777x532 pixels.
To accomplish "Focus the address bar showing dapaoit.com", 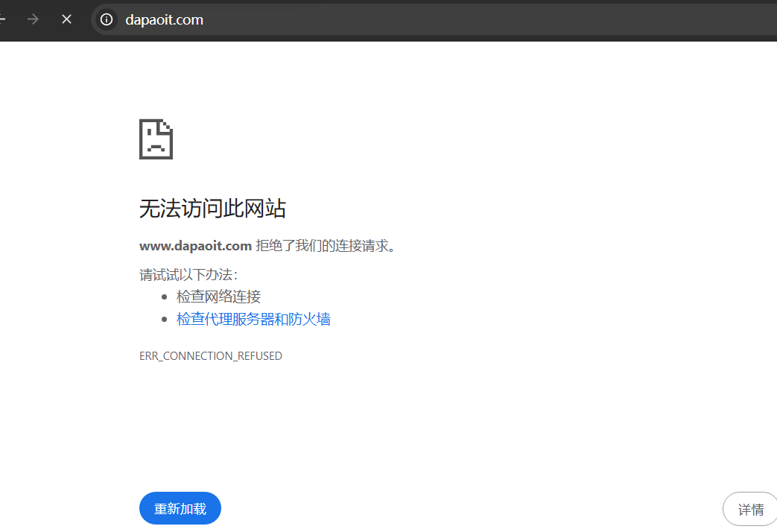I will point(436,19).
